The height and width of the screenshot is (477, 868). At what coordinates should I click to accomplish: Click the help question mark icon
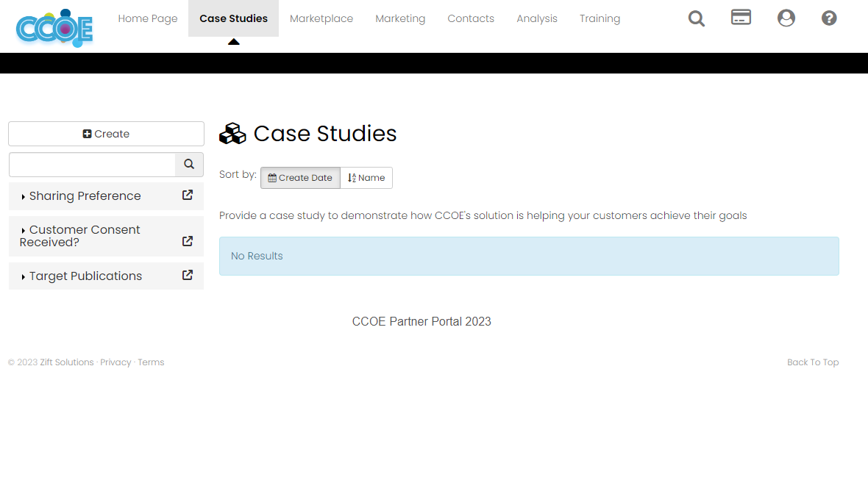point(829,18)
